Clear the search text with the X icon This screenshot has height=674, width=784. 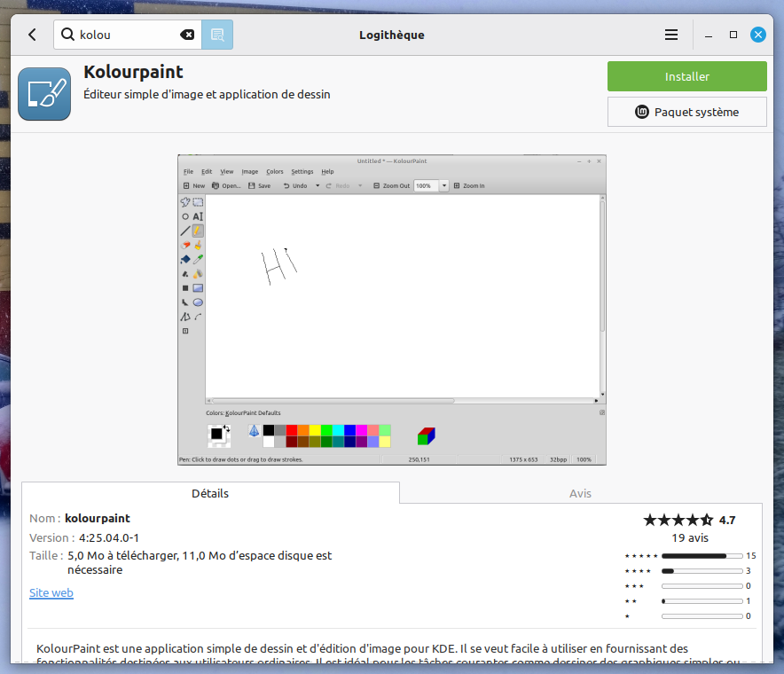(x=187, y=35)
